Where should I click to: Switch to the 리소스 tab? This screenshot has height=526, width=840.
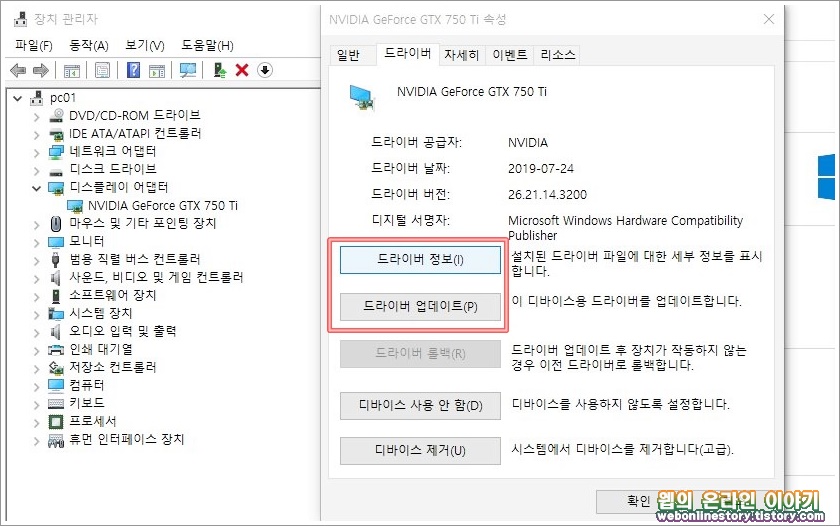[557, 55]
